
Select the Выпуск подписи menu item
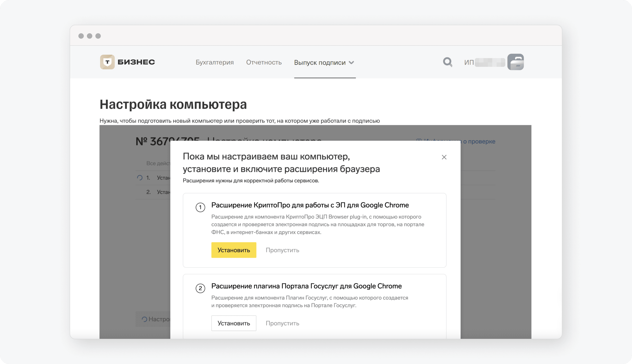[x=320, y=63]
